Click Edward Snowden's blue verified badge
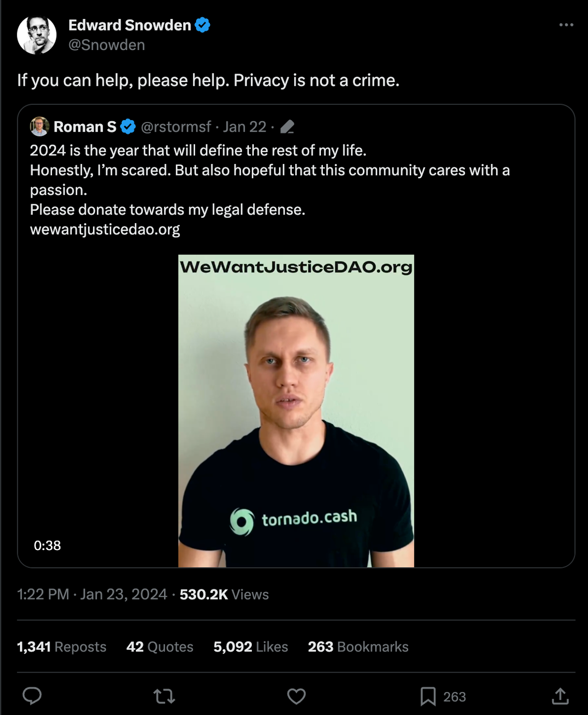 pyautogui.click(x=202, y=25)
